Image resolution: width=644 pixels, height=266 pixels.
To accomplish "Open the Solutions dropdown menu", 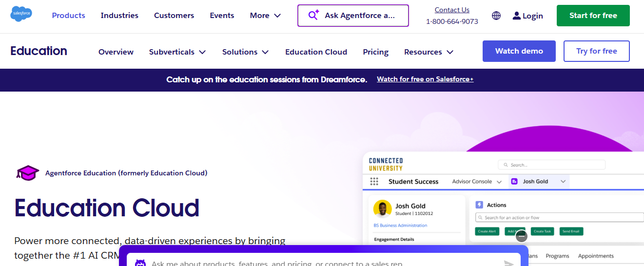I will tap(245, 52).
